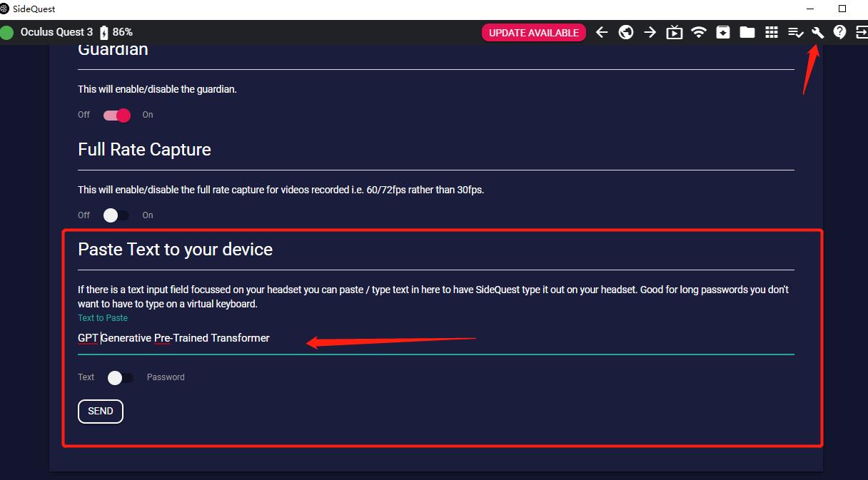Click the SideQuest logo in title bar
The width and height of the screenshot is (868, 480).
[x=5, y=9]
